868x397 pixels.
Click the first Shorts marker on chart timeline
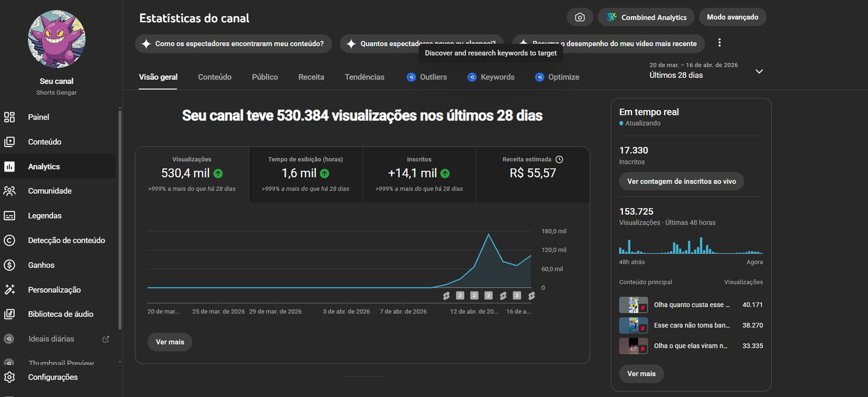pos(446,296)
